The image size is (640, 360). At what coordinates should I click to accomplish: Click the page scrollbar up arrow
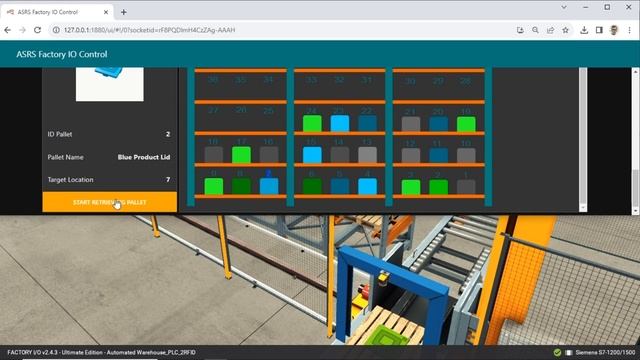[x=636, y=71]
